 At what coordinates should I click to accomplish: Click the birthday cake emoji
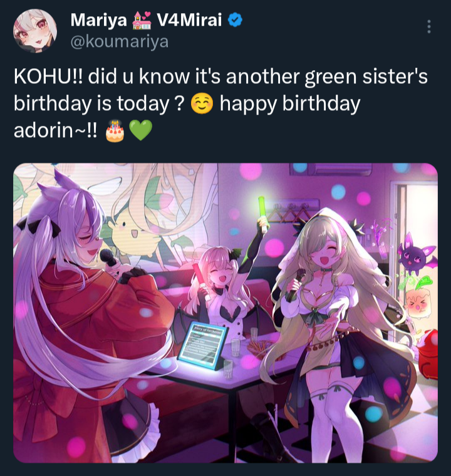point(115,131)
